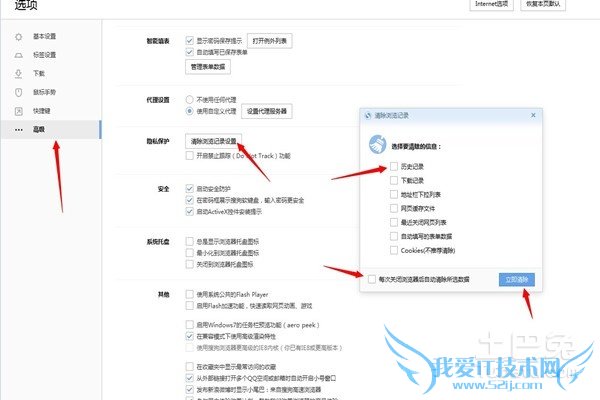600x400 pixels.
Task: Uncheck 启动ActiveX控件安装提示
Action: tap(189, 211)
